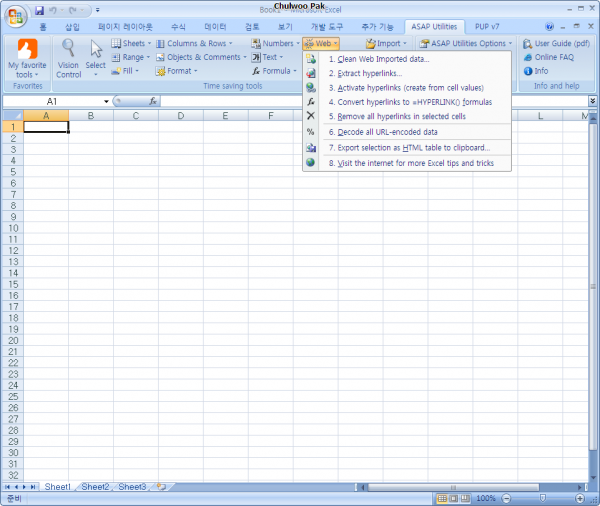
Task: Insert a new worksheet tab
Action: click(x=162, y=487)
